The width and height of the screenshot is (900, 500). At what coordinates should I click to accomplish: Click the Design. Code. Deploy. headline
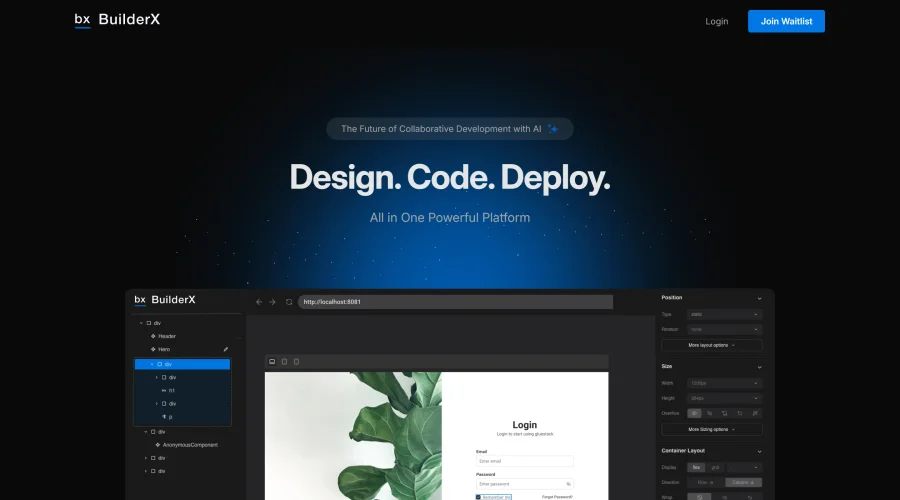(449, 177)
